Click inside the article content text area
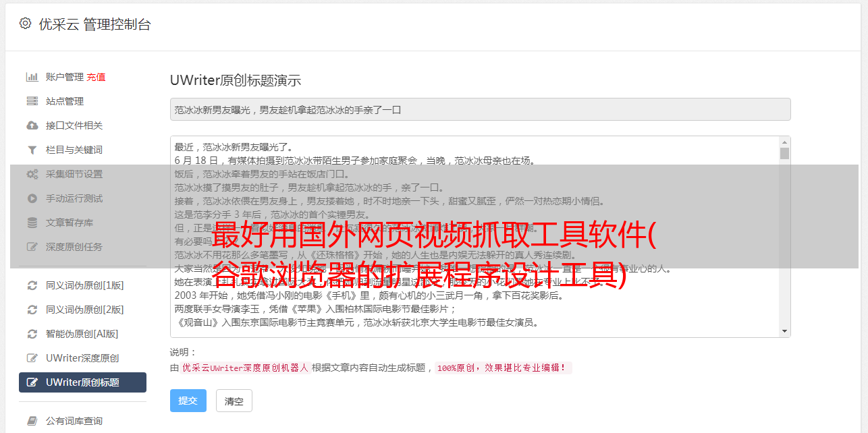 click(474, 237)
